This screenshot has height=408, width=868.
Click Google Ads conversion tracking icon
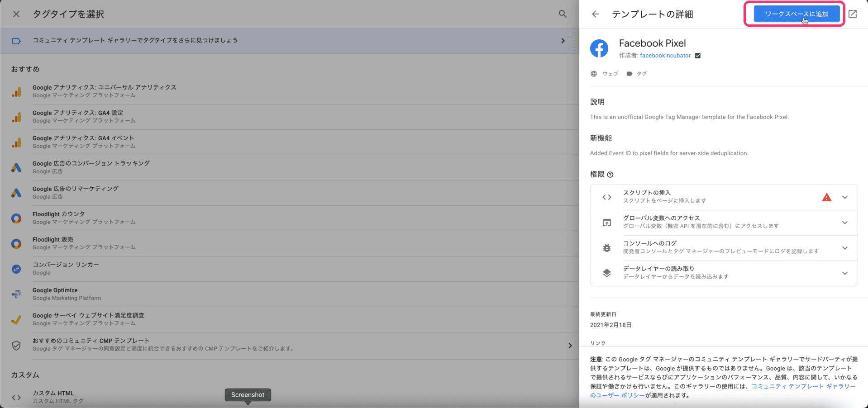click(16, 168)
